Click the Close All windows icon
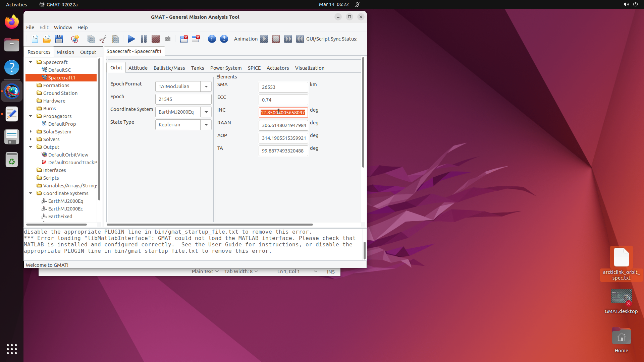The width and height of the screenshot is (644, 362). [x=183, y=39]
